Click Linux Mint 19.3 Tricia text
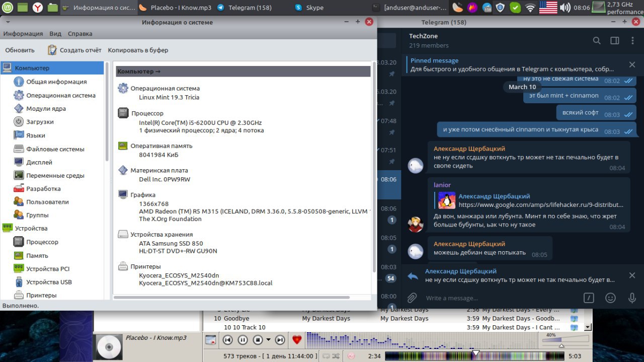644x362 pixels. click(169, 97)
